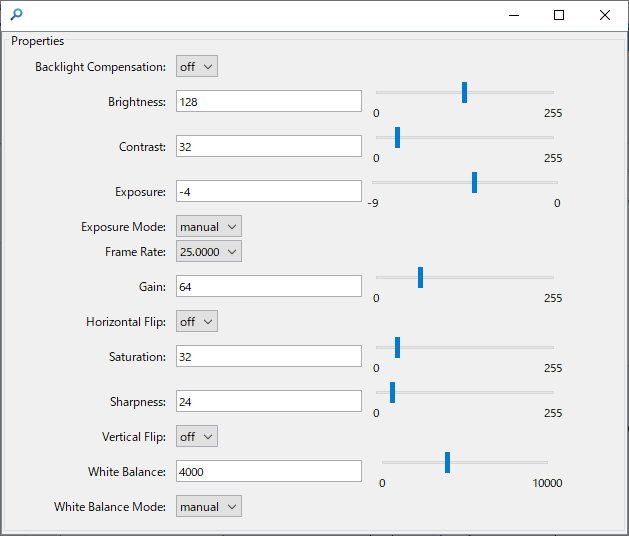Click the Gain value field
This screenshot has width=629, height=536.
point(269,286)
